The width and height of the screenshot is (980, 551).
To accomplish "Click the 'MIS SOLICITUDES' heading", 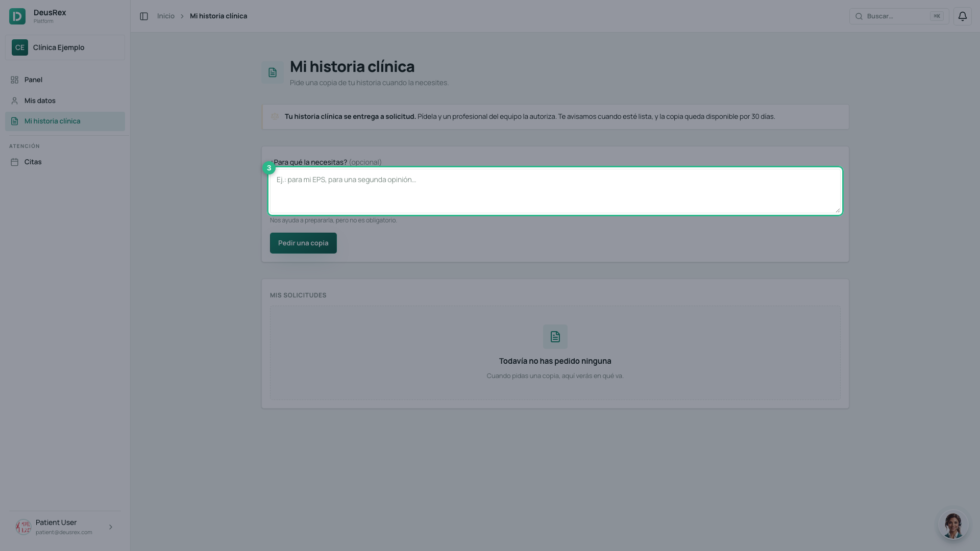I will 298,295.
